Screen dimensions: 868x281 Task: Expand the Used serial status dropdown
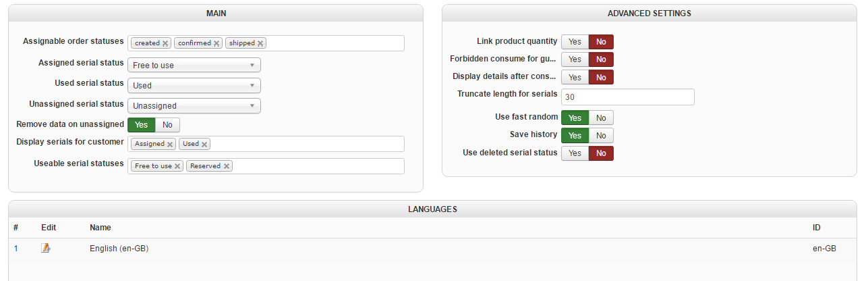[x=194, y=86]
